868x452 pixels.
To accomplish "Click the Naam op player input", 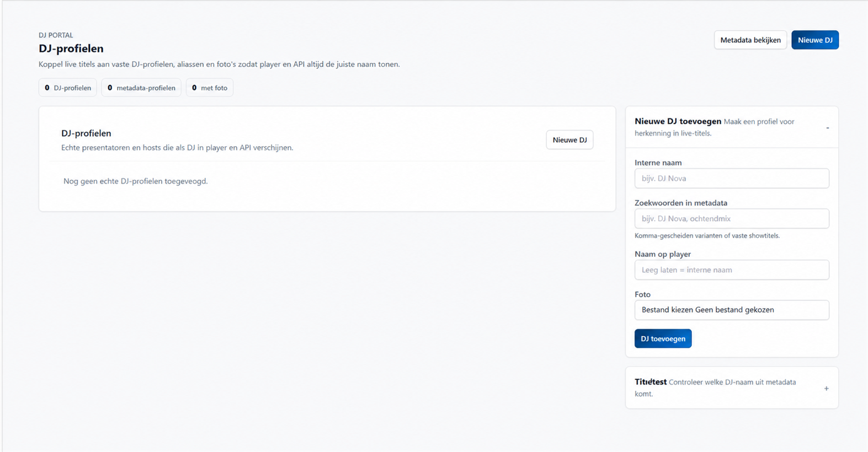I will [732, 270].
